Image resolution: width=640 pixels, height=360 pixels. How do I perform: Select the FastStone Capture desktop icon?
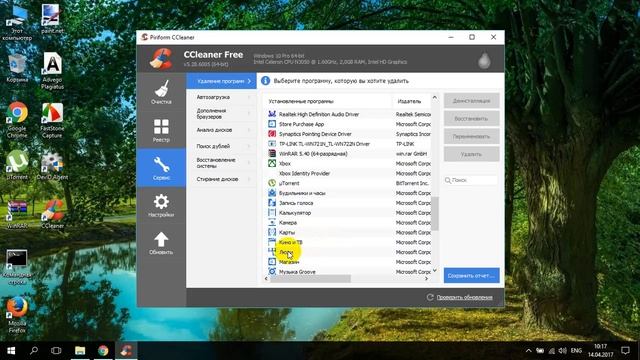(x=52, y=120)
